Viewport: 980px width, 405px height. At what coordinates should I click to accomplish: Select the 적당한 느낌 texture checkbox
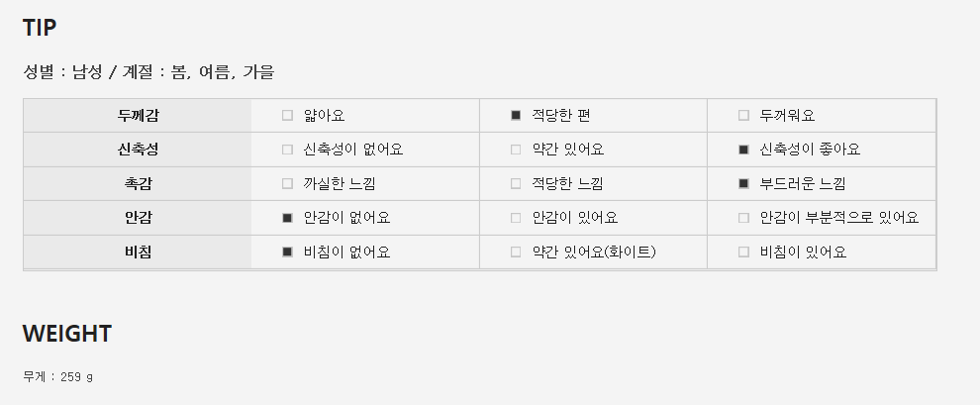[x=516, y=183]
